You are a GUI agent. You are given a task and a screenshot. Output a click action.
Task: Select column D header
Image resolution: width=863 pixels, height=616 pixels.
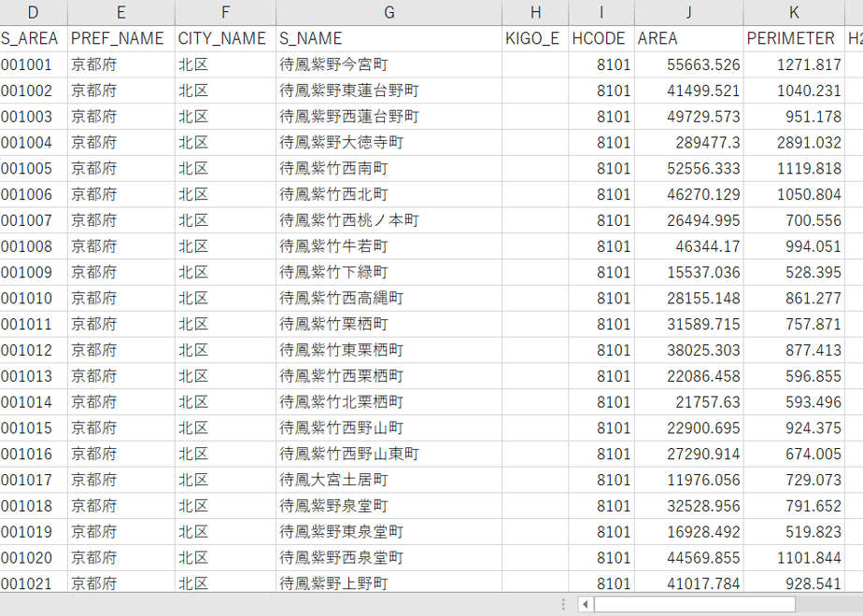(x=33, y=12)
